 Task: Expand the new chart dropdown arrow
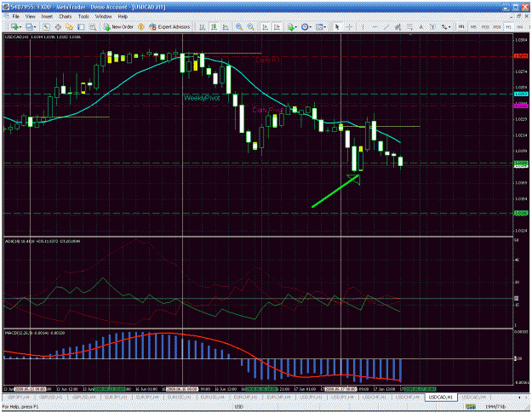20,26
